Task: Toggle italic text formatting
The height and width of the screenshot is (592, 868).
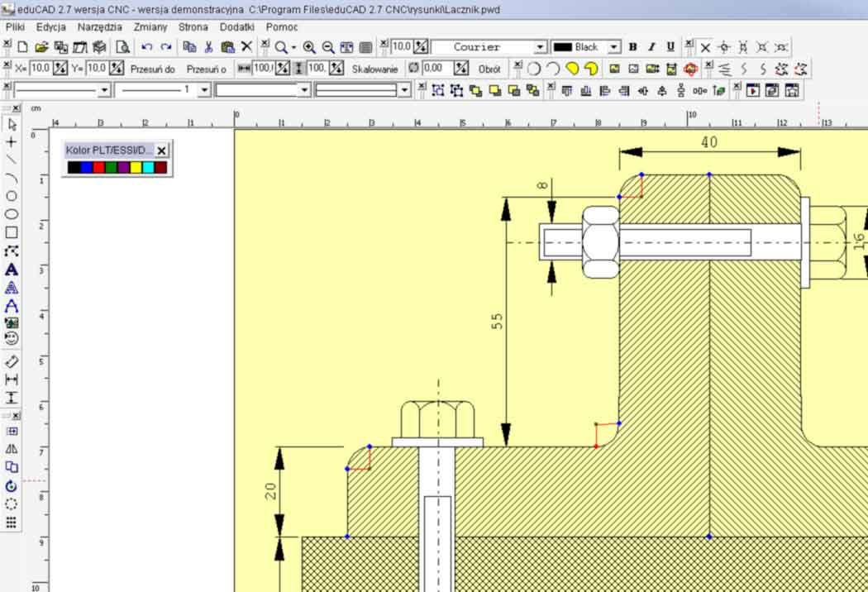Action: (651, 47)
